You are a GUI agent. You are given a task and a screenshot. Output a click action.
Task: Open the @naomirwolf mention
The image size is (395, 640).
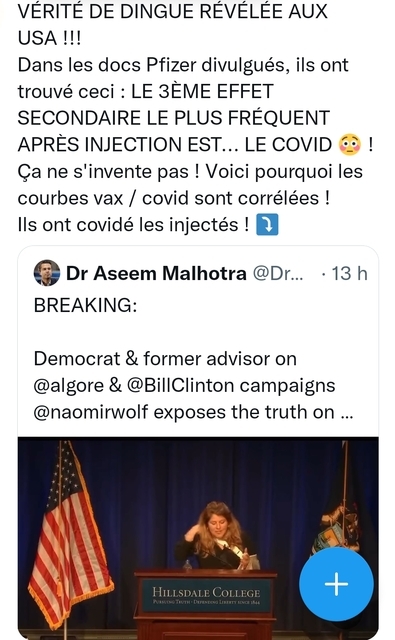pos(91,412)
